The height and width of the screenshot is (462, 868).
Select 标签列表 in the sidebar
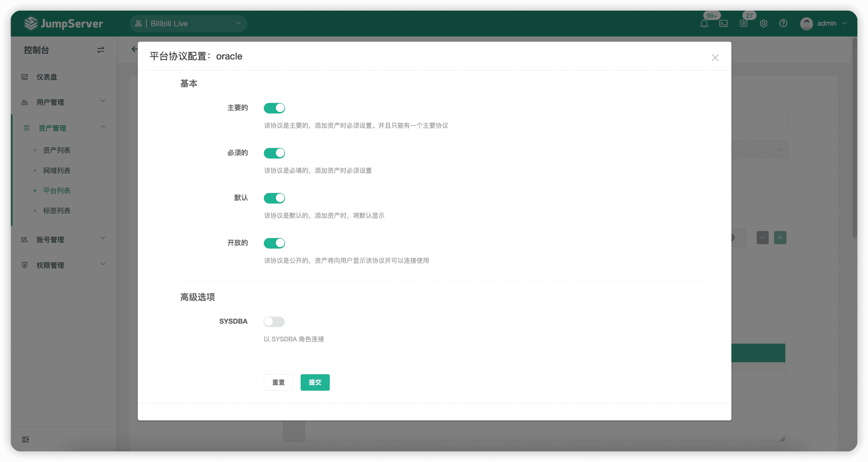(57, 210)
